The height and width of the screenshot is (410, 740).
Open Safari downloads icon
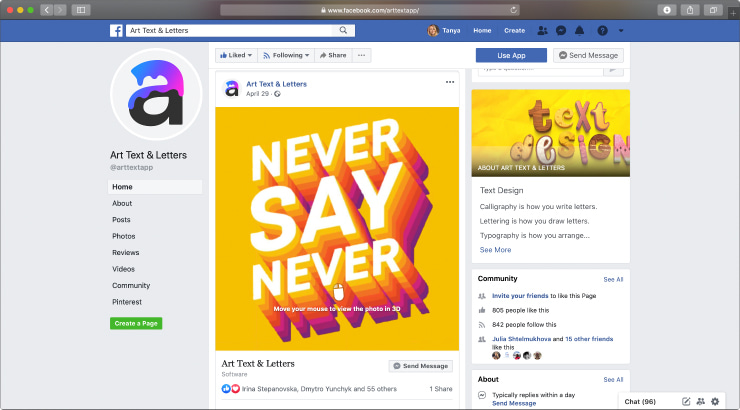tap(667, 10)
